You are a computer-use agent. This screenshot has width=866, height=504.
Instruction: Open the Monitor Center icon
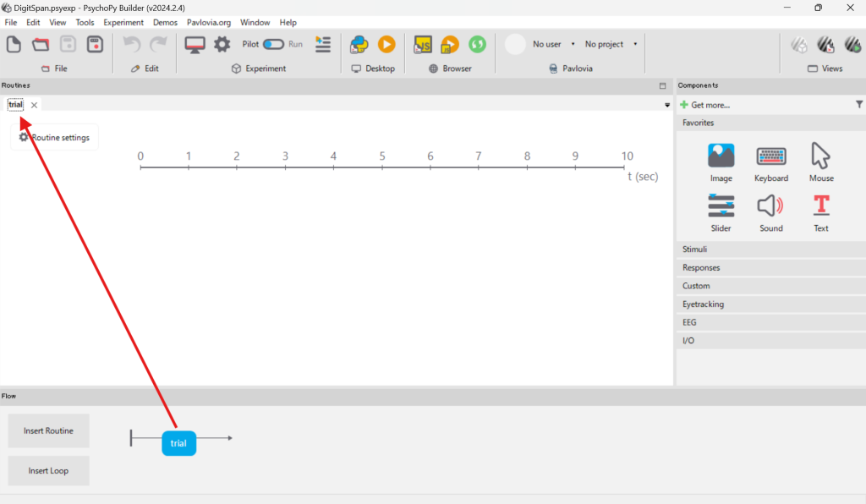195,44
